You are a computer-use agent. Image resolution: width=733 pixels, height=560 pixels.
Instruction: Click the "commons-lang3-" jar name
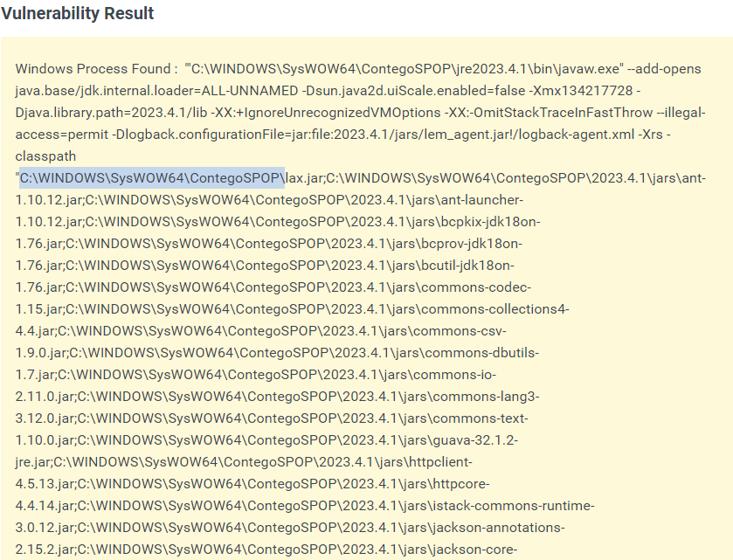coord(486,397)
